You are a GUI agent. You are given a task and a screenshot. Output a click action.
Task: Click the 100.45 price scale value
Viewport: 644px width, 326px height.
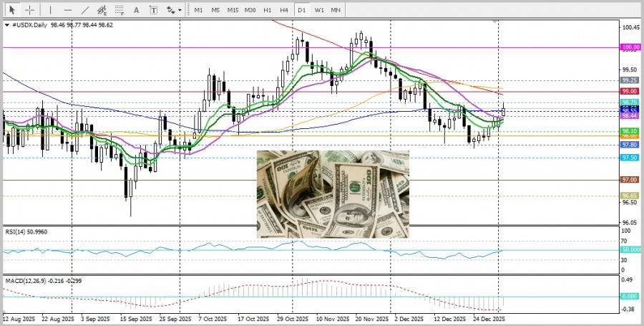630,28
